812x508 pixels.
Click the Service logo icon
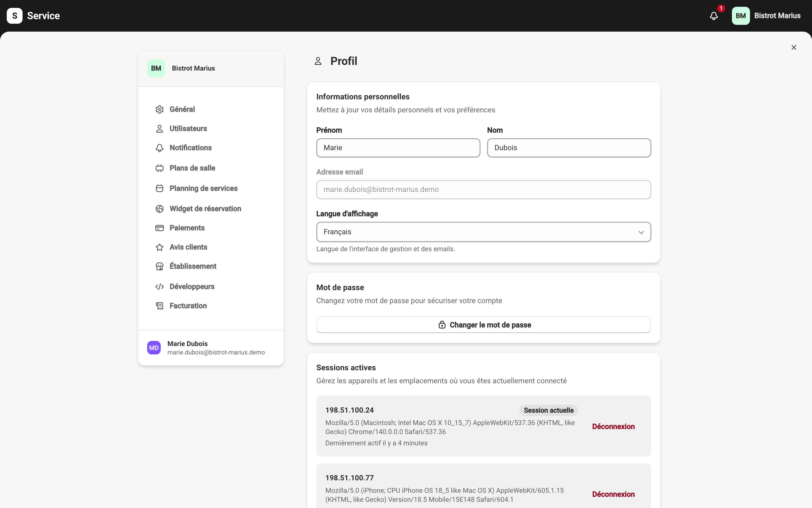coord(14,16)
